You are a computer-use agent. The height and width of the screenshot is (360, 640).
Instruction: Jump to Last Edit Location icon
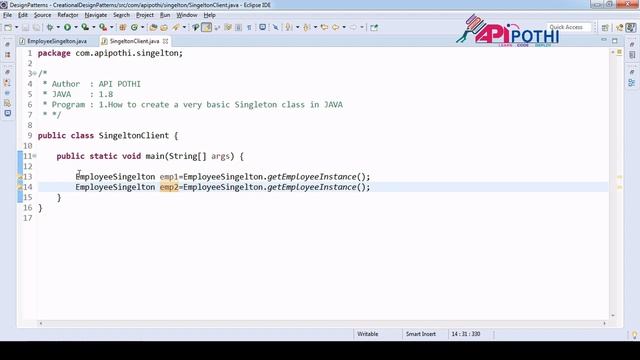coord(324,27)
